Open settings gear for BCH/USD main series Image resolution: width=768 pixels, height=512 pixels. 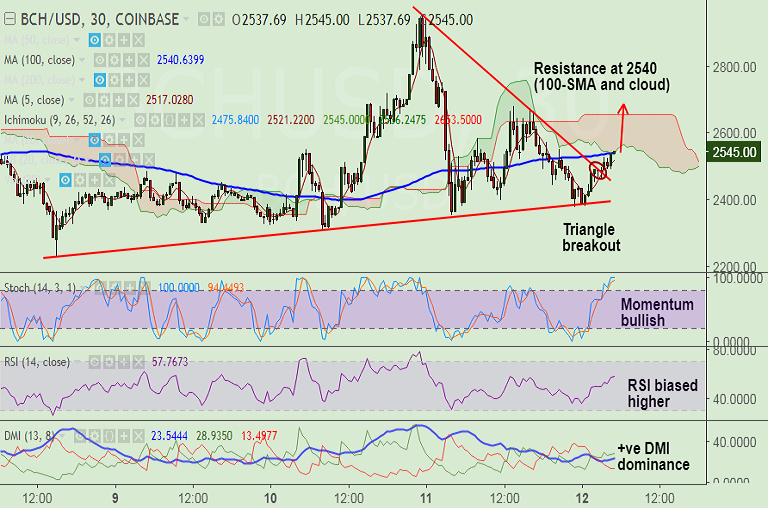pos(218,20)
